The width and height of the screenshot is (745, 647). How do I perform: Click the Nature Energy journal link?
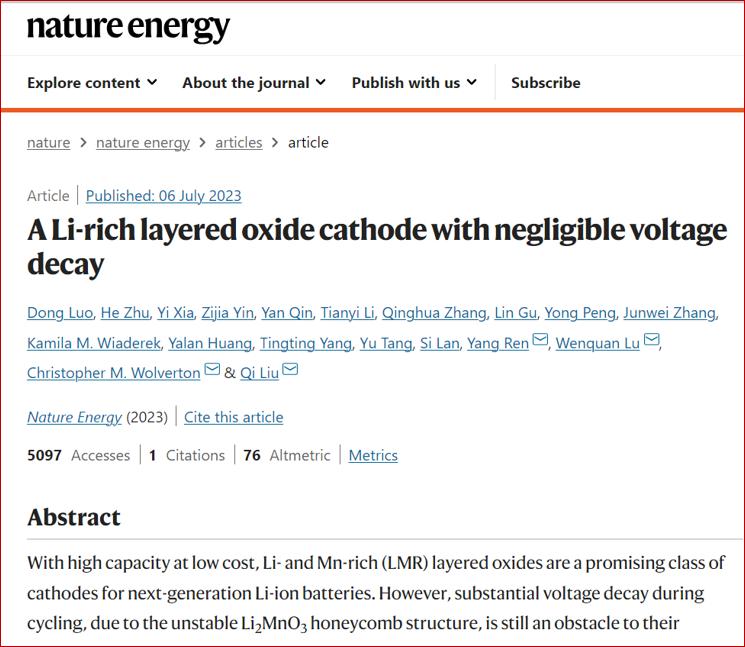pos(74,417)
